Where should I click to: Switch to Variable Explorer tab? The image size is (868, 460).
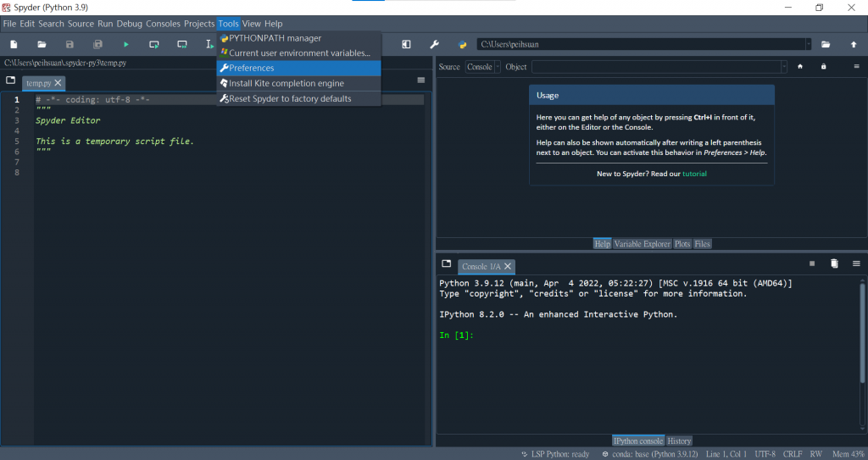click(643, 244)
